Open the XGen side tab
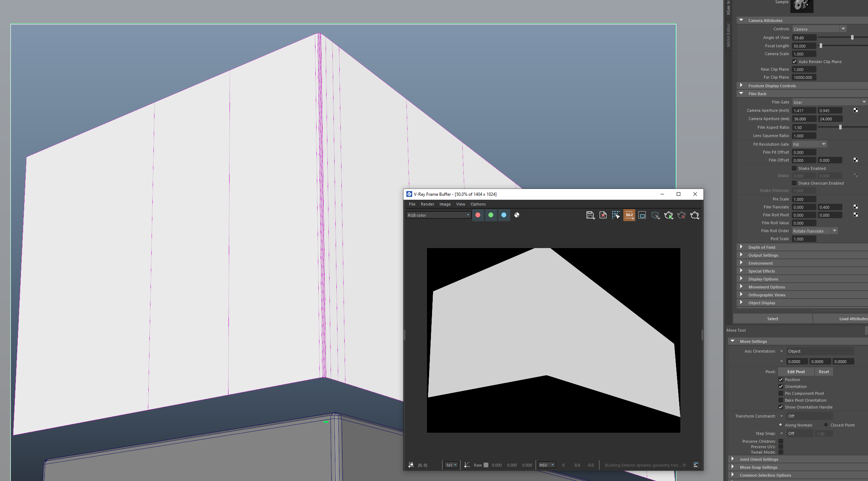Screen dimensions: 868x481 pyautogui.click(x=728, y=7)
